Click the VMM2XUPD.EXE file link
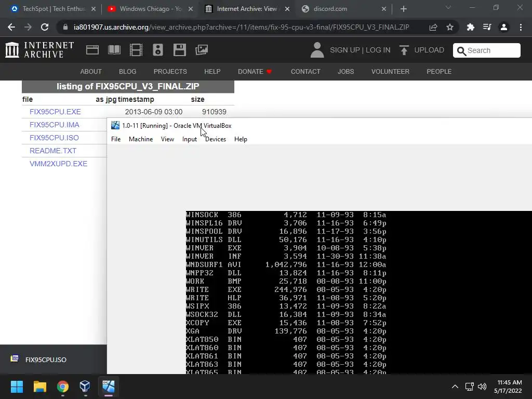This screenshot has height=399, width=532. [58, 163]
